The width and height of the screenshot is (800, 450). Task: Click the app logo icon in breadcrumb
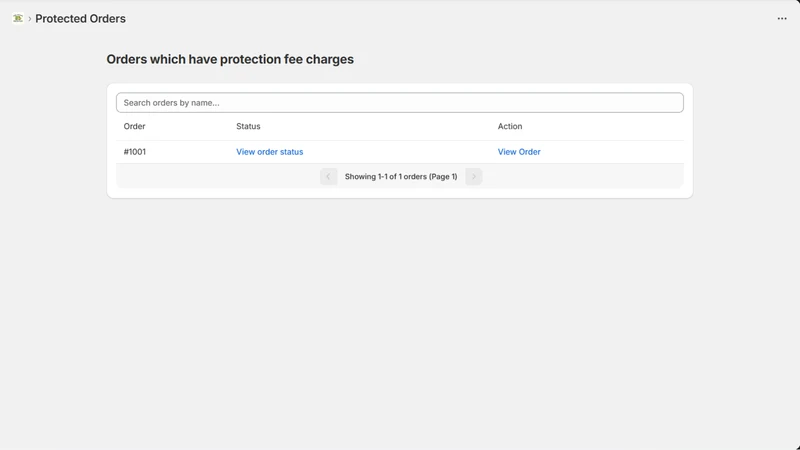coord(18,18)
